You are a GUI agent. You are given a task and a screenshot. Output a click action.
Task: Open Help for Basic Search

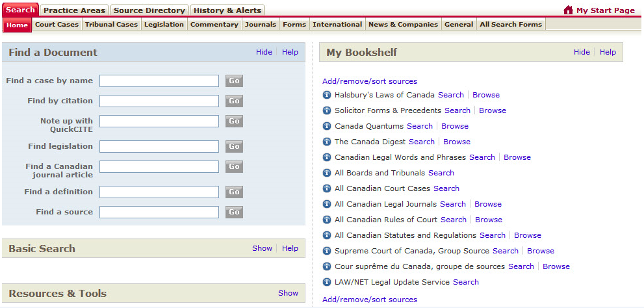pyautogui.click(x=290, y=248)
